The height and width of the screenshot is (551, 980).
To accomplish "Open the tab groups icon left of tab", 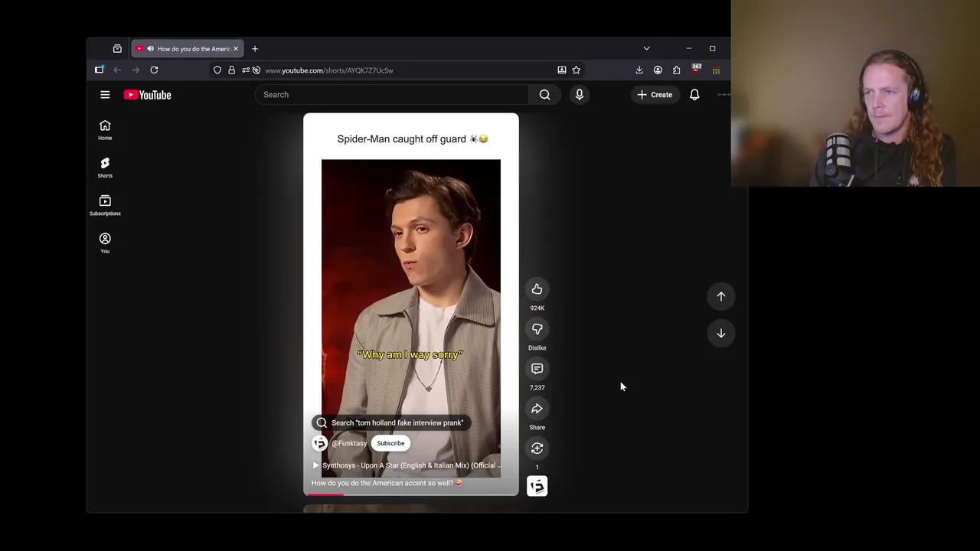I will coord(117,49).
